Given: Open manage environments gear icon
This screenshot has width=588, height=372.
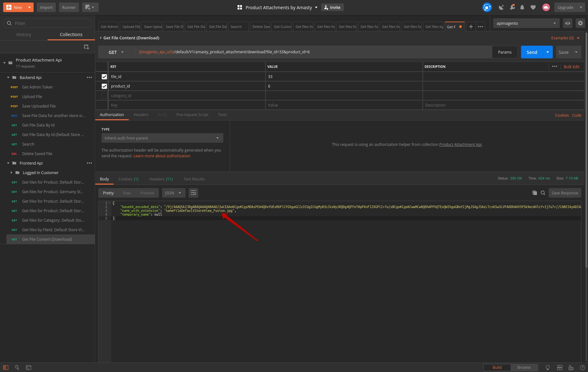Looking at the screenshot, I should pyautogui.click(x=580, y=23).
